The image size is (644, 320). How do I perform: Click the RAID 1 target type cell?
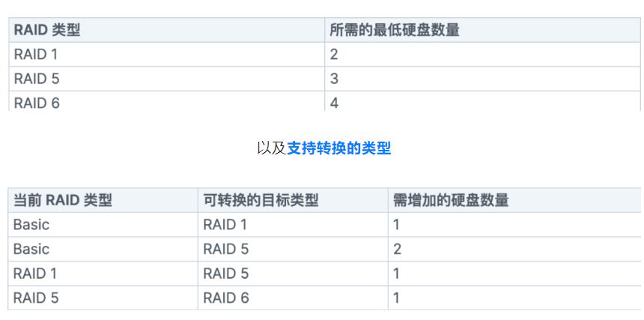click(293, 224)
